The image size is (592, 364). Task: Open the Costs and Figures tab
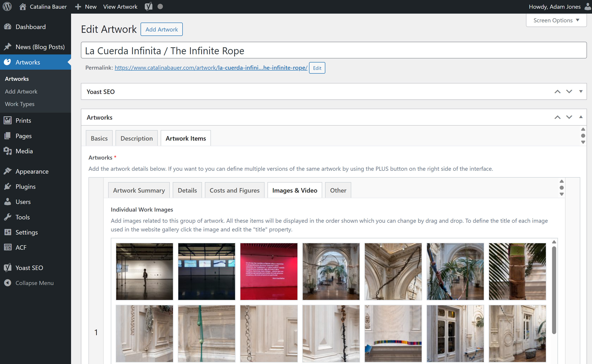[235, 190]
